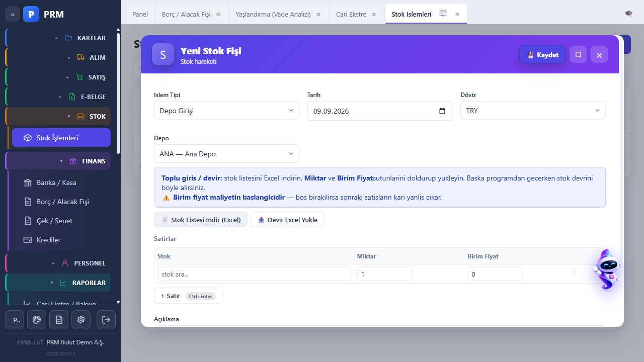This screenshot has width=644, height=362.
Task: Open the Döviz currency dropdown
Action: coord(533,111)
